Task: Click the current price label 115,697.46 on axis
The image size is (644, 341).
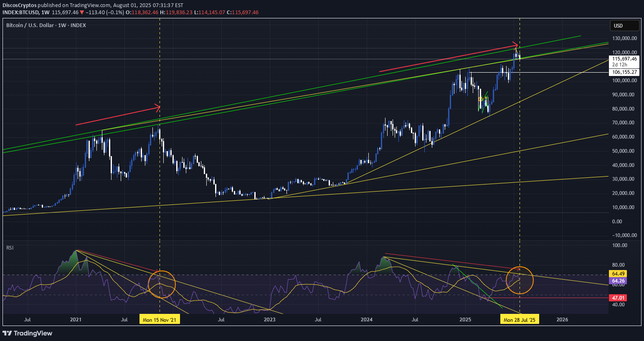Action: [x=624, y=59]
